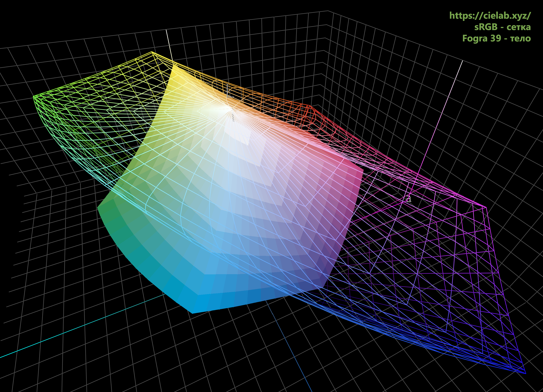Click the yellow vertex of the sRGB wireframe
This screenshot has width=543, height=392.
pyautogui.click(x=152, y=52)
